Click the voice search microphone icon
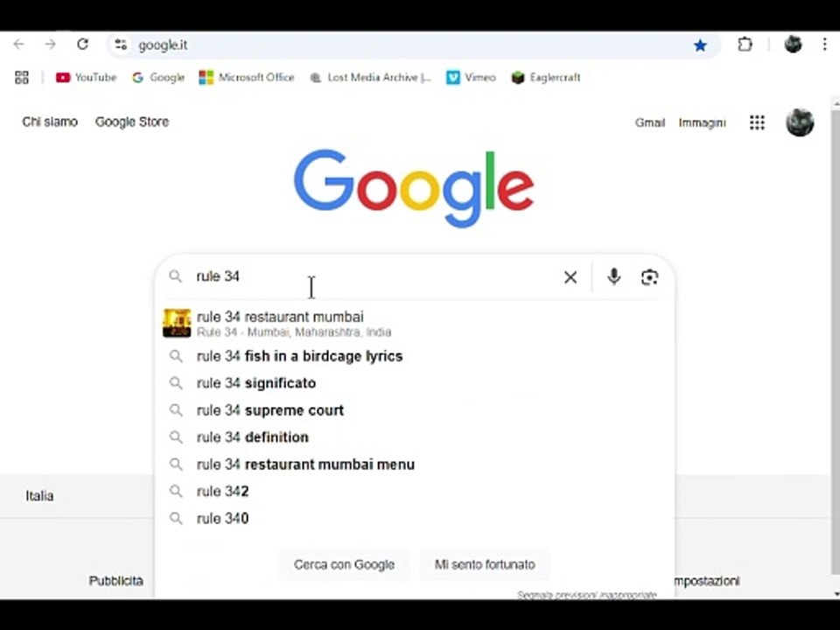The height and width of the screenshot is (630, 840). pyautogui.click(x=614, y=277)
